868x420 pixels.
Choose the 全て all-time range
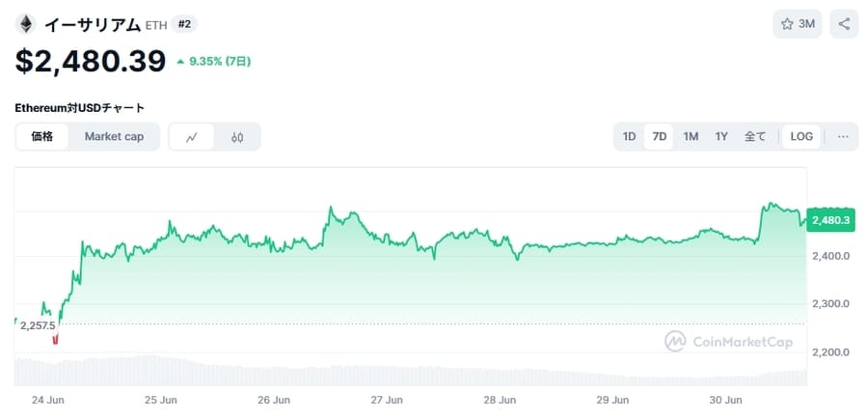pos(755,136)
